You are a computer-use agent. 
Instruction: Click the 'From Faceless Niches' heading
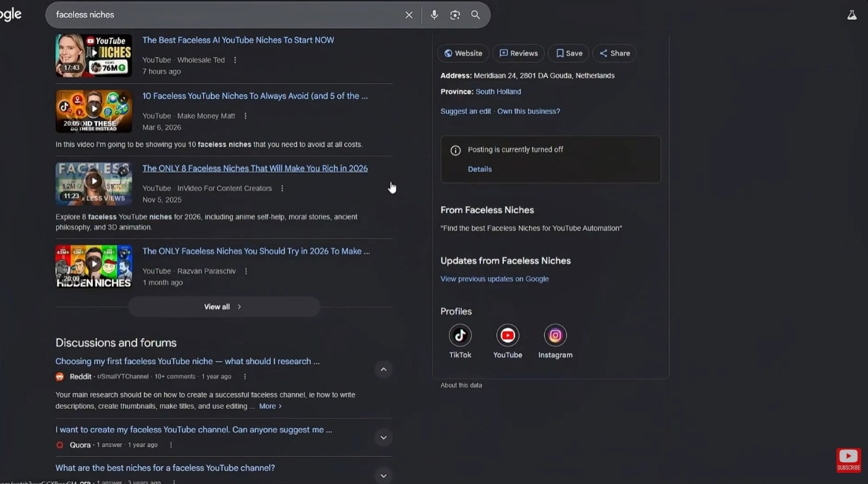point(487,210)
